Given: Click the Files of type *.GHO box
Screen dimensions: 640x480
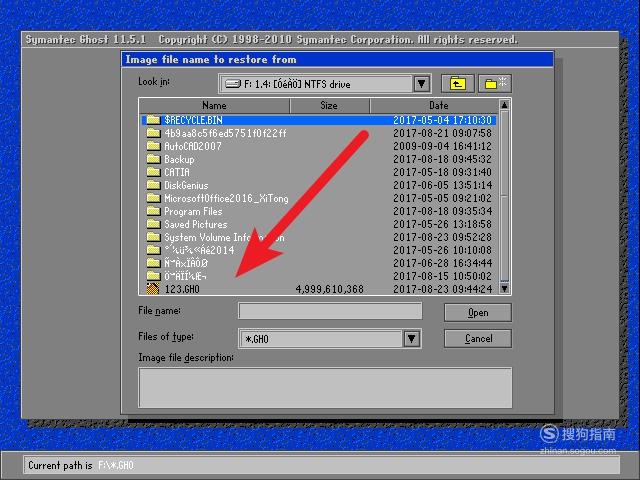Looking at the screenshot, I should click(x=330, y=339).
